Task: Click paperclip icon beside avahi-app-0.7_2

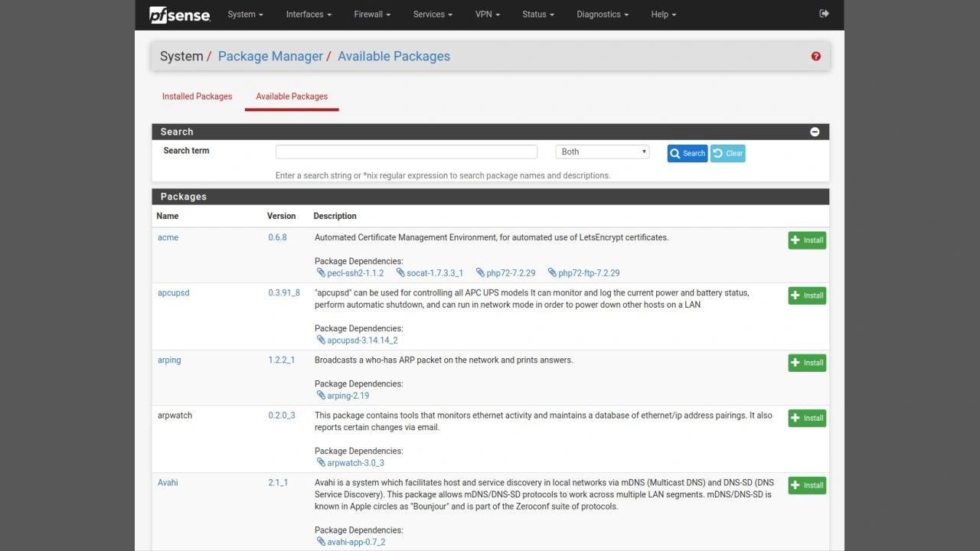Action: (x=321, y=542)
